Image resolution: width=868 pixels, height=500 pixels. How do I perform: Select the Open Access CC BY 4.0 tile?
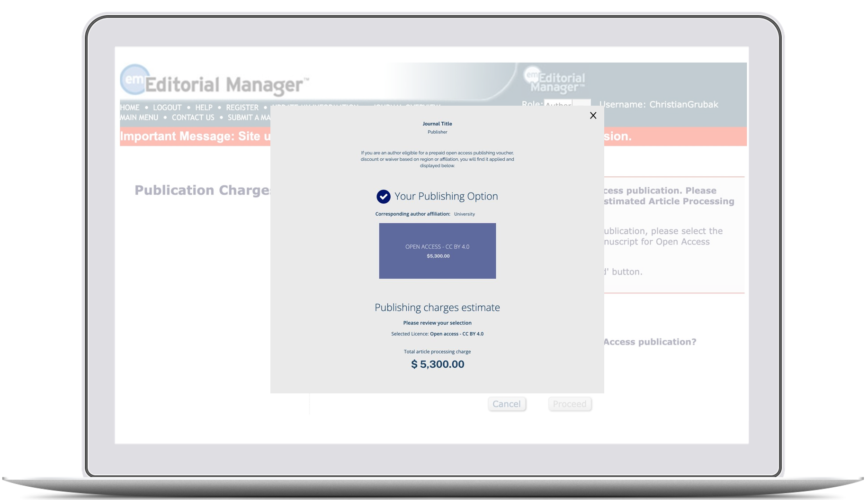point(437,251)
